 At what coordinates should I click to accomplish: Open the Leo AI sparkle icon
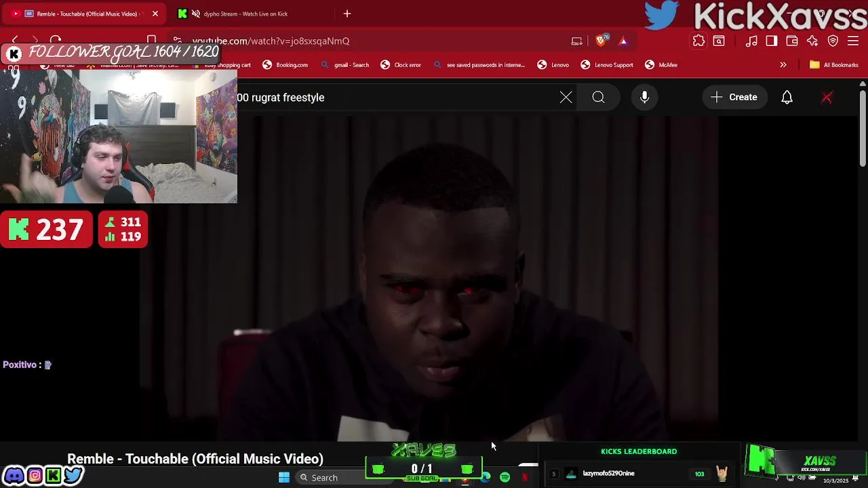(x=812, y=41)
